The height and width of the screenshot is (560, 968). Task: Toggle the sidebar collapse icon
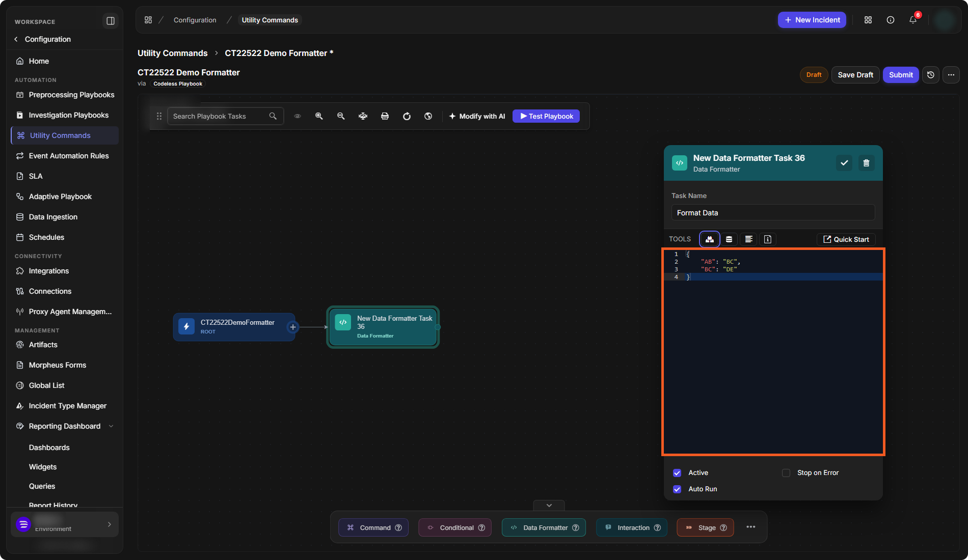[110, 21]
